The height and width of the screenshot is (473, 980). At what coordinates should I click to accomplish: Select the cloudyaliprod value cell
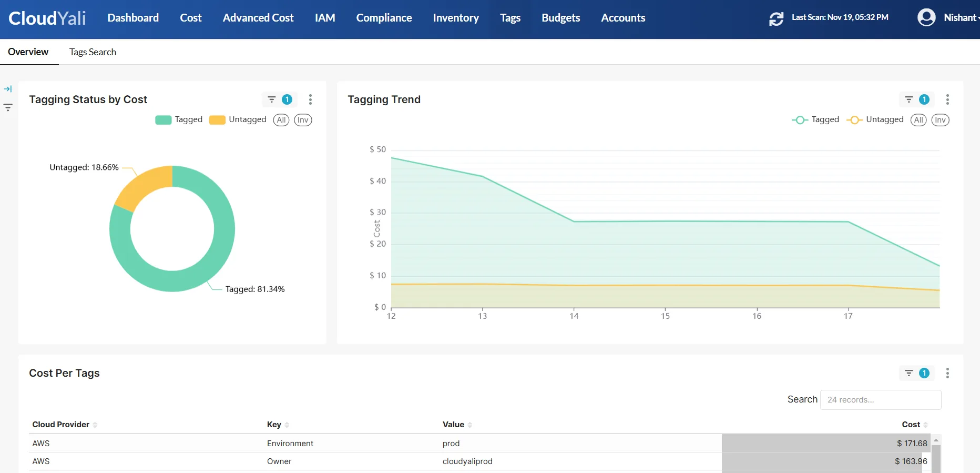(x=467, y=461)
